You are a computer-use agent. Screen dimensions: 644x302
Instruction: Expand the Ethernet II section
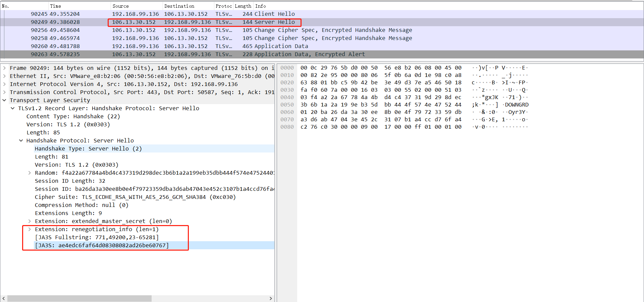point(4,76)
